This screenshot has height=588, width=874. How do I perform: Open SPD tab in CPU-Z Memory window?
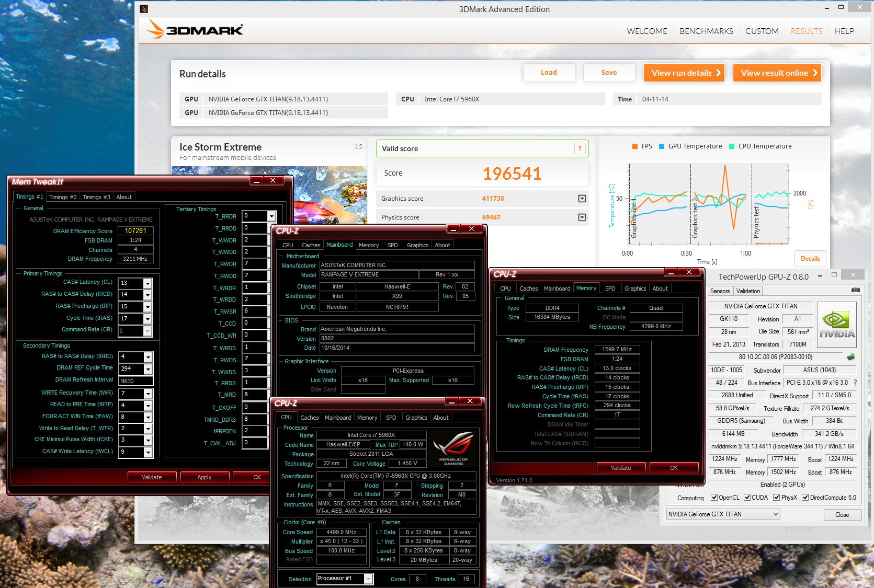(610, 289)
